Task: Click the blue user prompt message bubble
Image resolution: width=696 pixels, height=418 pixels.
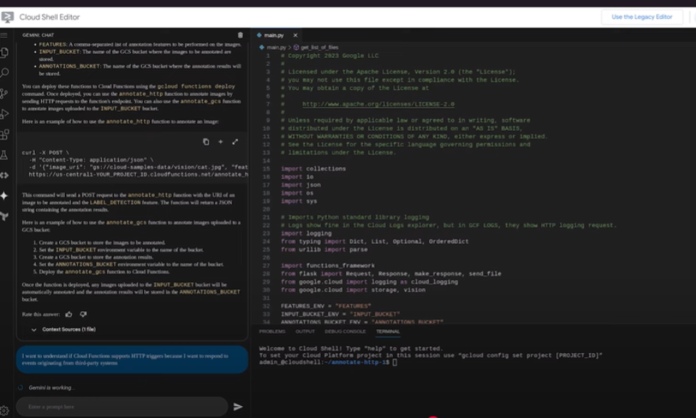Action: (x=132, y=359)
